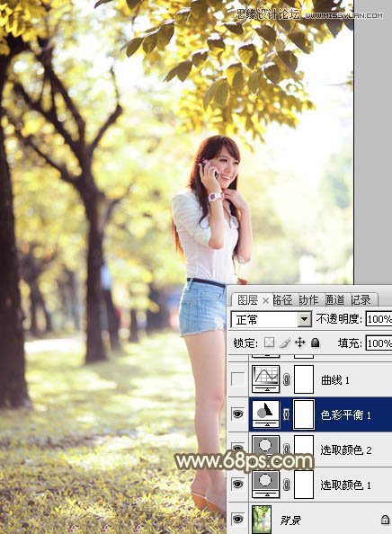Select the layer named 选取颜色 1
Screen dimensions: 392x534
(345, 485)
